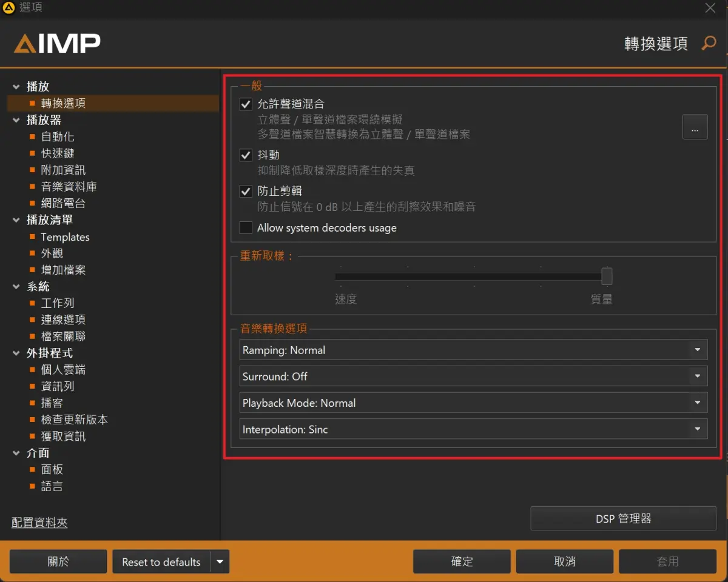The height and width of the screenshot is (582, 728).
Task: Enable Allow system decoders usage
Action: click(246, 228)
